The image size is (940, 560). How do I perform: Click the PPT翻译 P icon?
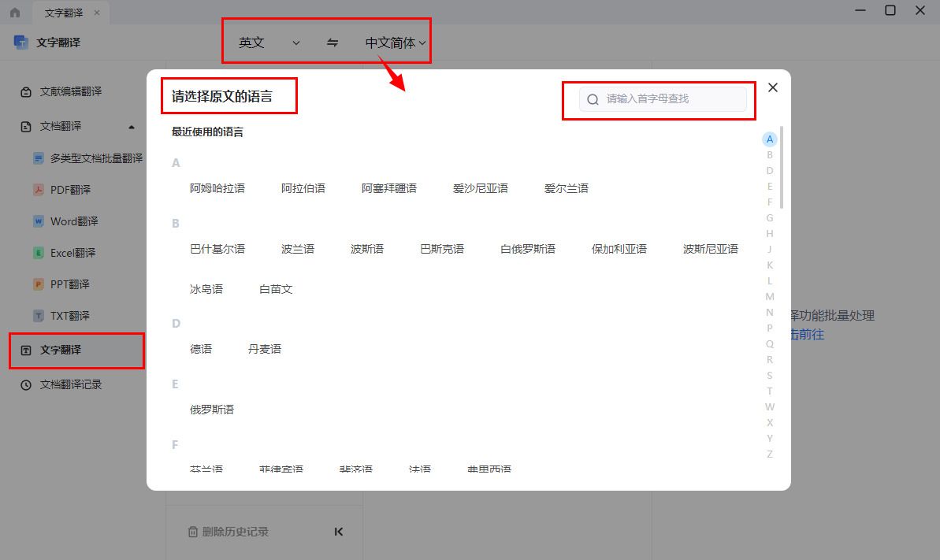pos(39,284)
